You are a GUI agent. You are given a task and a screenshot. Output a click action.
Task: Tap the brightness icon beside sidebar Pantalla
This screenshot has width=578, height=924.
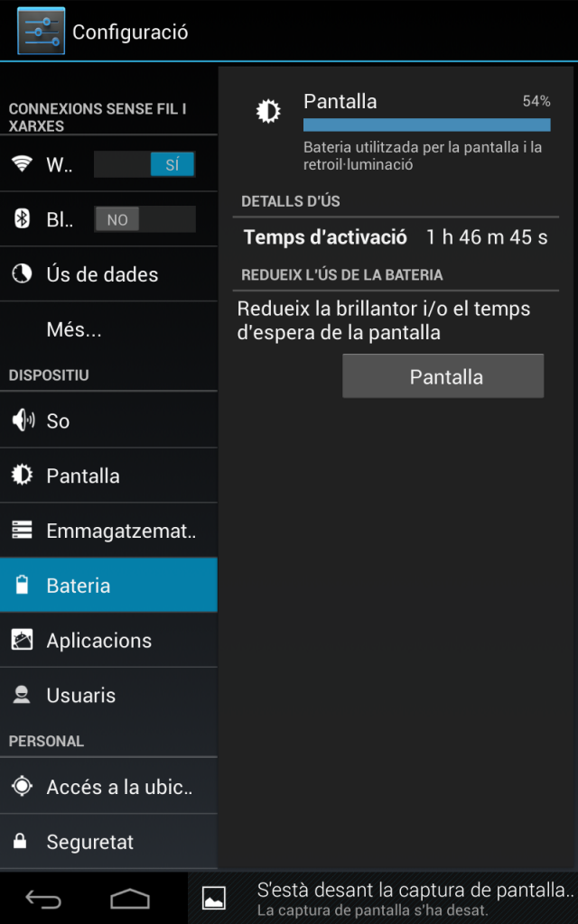(22, 475)
